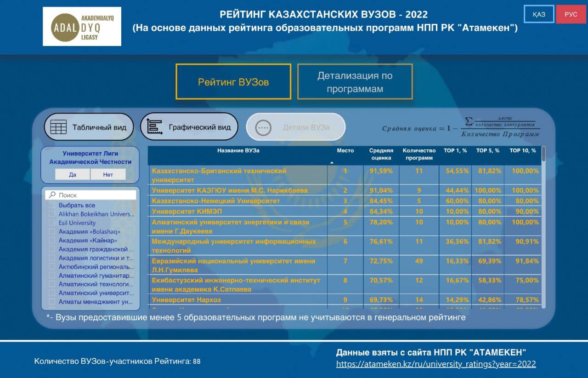Click the bar chart icon for Графический вид
Screen dimensions: 588x378
[155, 126]
